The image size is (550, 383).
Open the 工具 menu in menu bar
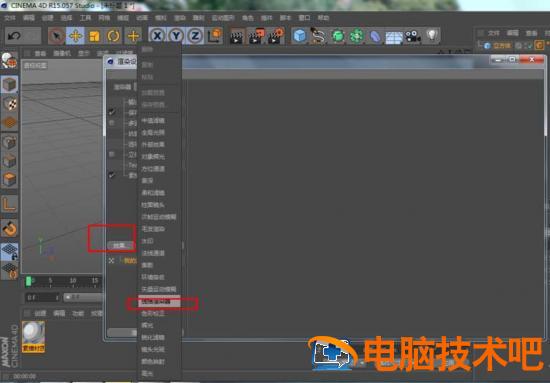point(85,18)
